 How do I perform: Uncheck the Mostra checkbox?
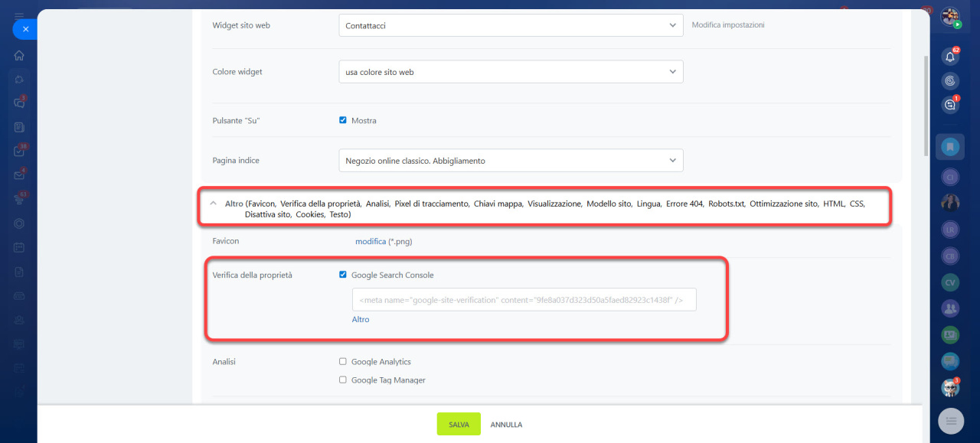[343, 120]
